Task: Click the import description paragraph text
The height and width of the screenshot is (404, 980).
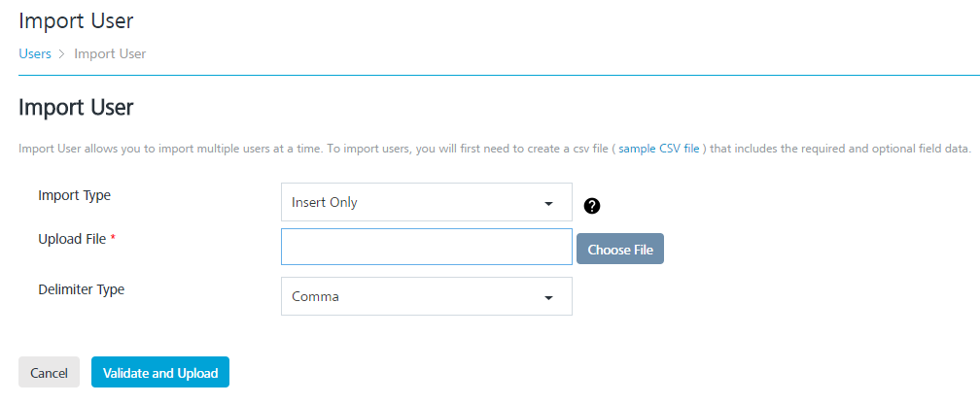Action: pyautogui.click(x=495, y=150)
